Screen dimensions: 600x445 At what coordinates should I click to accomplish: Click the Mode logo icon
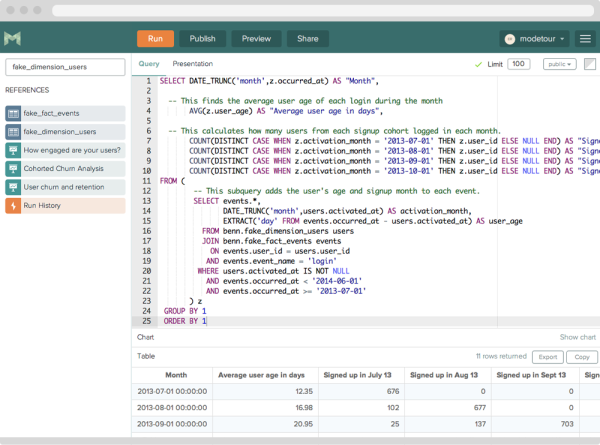[12, 38]
